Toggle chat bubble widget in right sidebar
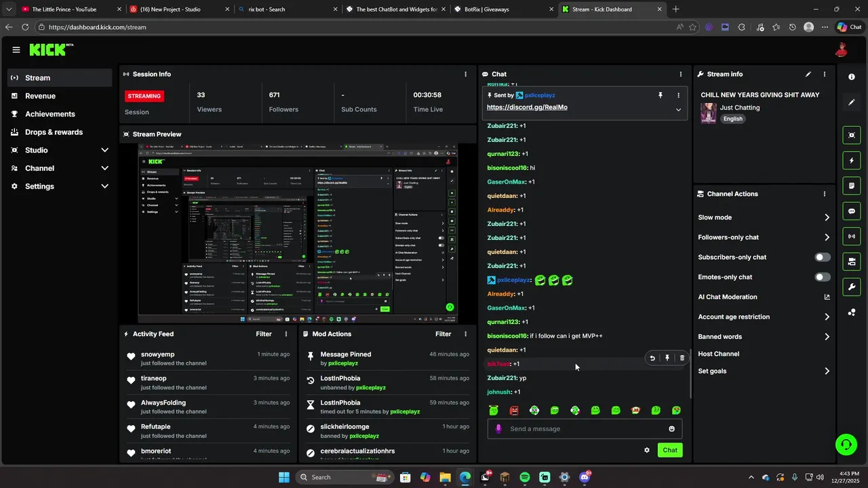868x488 pixels. point(852,211)
